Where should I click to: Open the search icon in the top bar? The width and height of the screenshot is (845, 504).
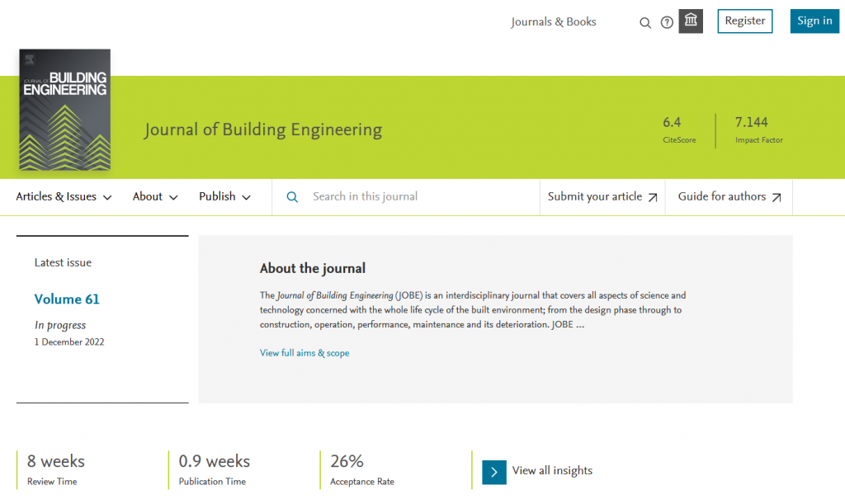[x=645, y=22]
